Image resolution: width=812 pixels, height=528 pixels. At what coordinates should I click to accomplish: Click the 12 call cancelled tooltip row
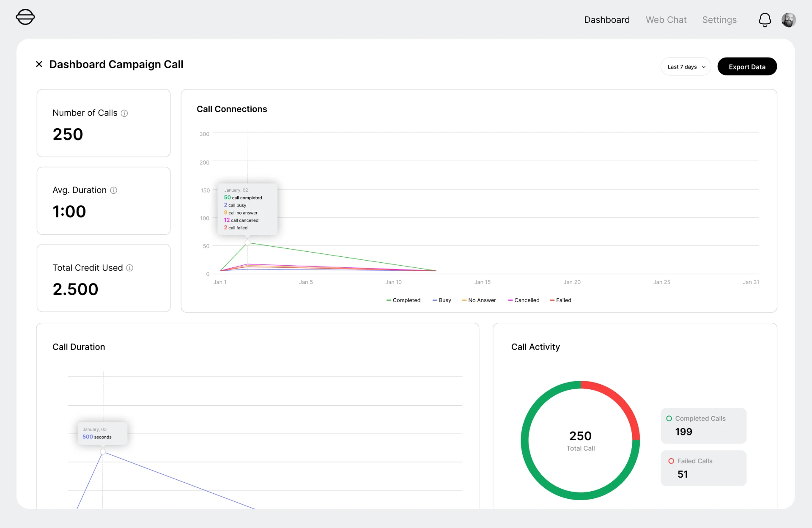click(x=241, y=220)
